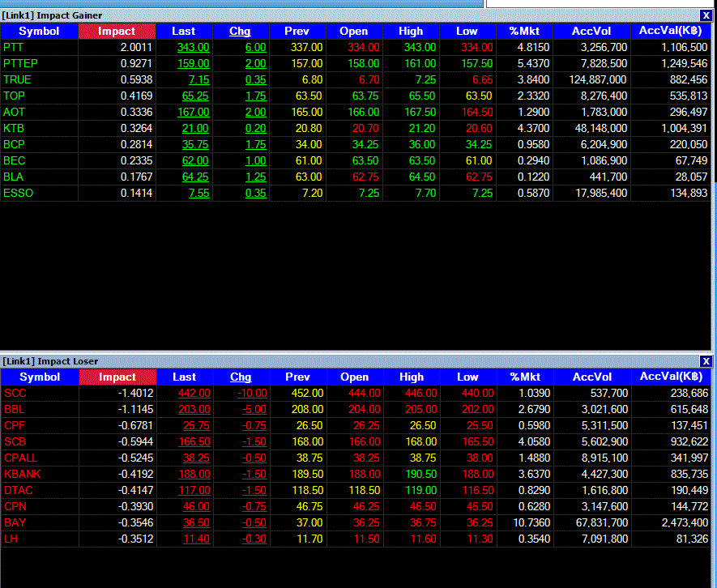Image resolution: width=717 pixels, height=588 pixels.
Task: Close the Impact Loser panel
Action: [x=706, y=361]
